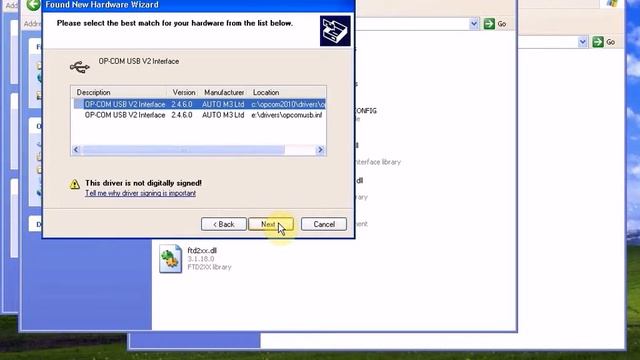Click the Next button in the wizard
Screen dimensions: 640x360
[271, 224]
